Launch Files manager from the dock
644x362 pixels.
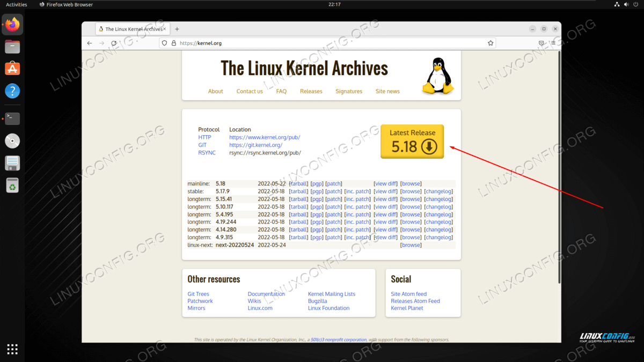point(12,47)
